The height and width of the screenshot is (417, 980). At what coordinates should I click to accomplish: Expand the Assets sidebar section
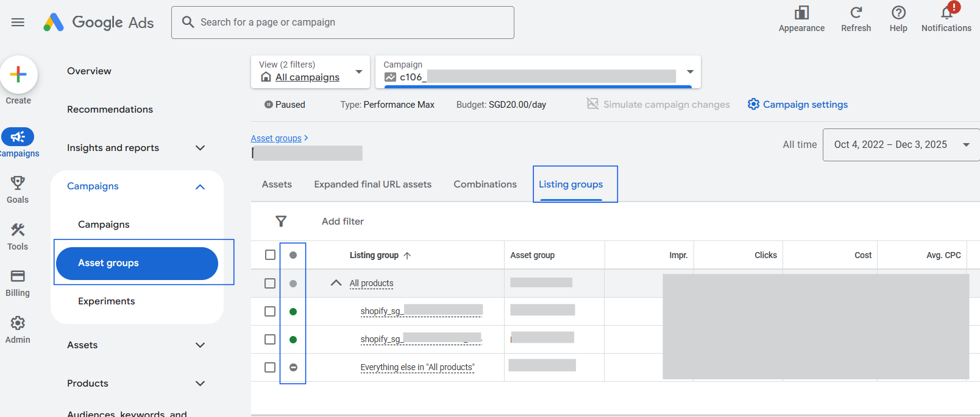click(x=200, y=345)
